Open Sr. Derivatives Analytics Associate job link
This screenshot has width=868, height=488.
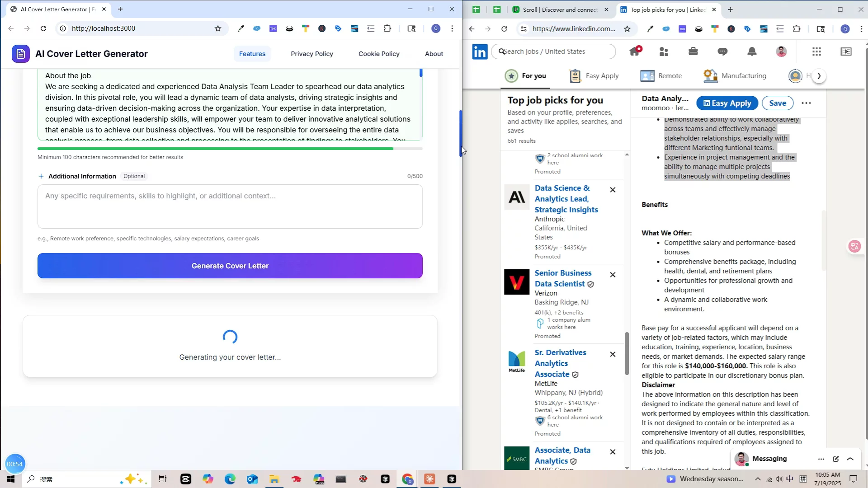coord(560,363)
